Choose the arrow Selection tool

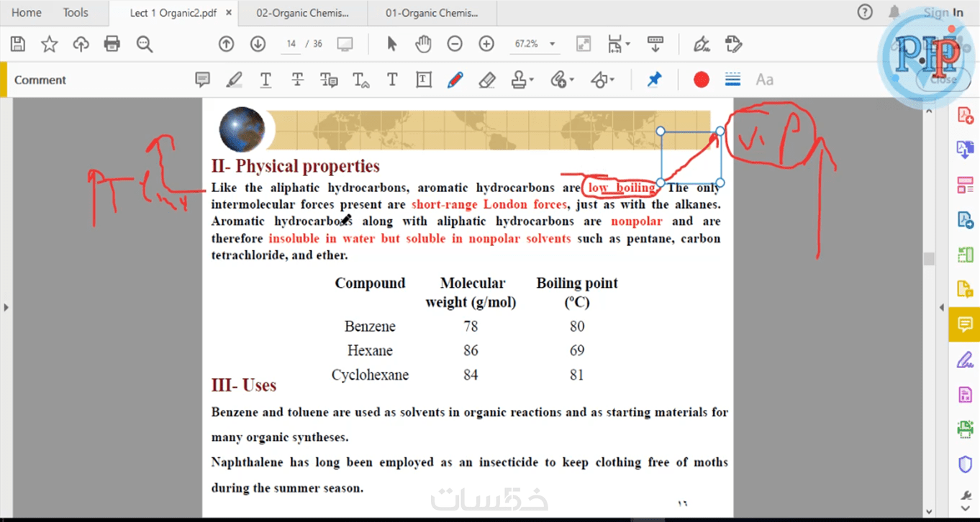coord(391,44)
